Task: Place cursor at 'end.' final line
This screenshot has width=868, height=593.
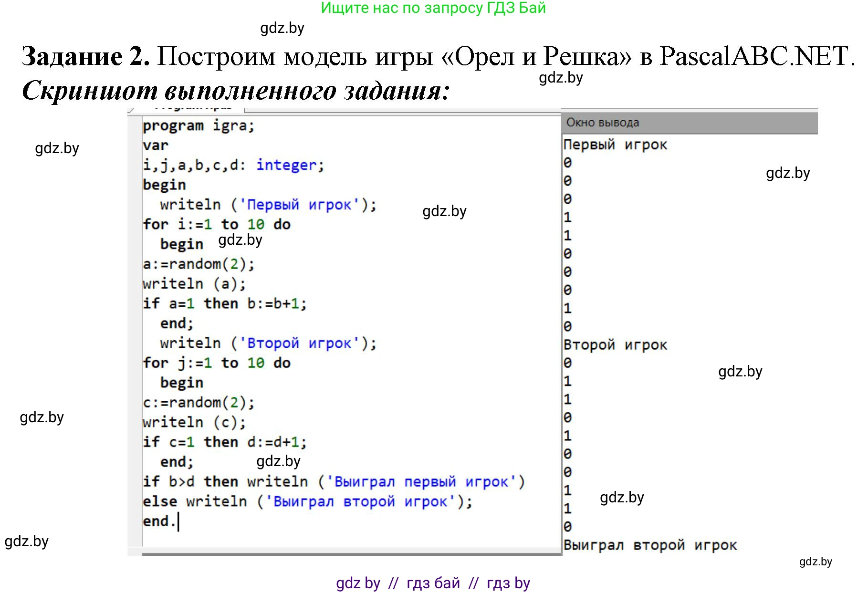Action: (x=159, y=521)
